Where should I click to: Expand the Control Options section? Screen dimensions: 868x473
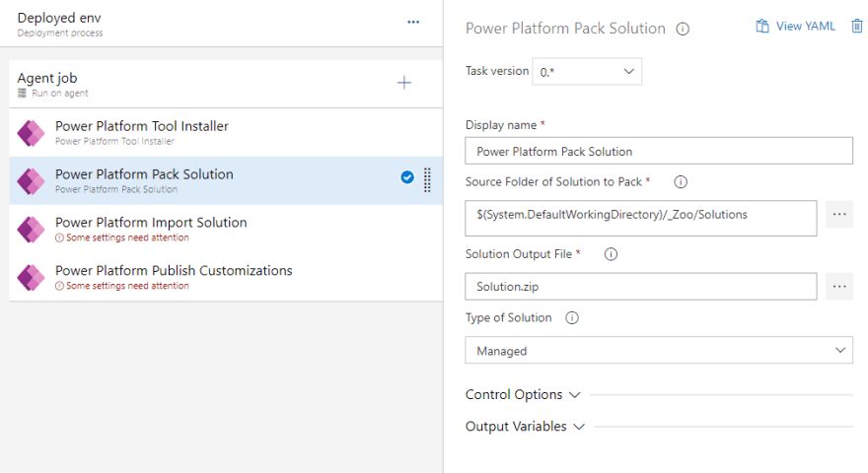(x=523, y=394)
